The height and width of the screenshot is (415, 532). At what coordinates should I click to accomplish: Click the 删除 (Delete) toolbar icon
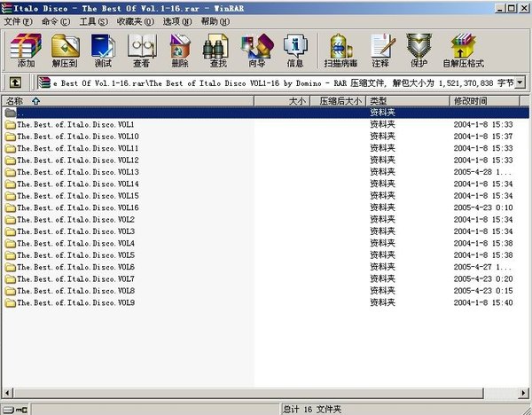(x=180, y=51)
